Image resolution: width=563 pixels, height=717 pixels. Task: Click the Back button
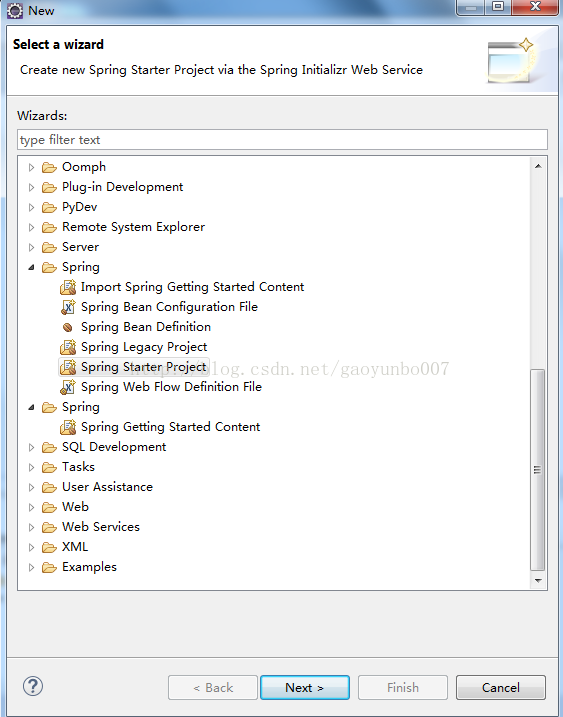(213, 687)
